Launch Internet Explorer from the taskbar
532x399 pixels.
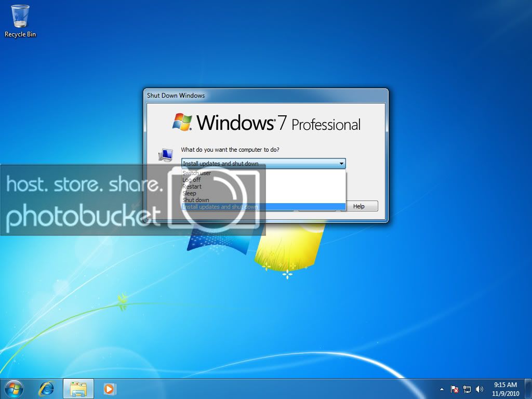tap(47, 388)
